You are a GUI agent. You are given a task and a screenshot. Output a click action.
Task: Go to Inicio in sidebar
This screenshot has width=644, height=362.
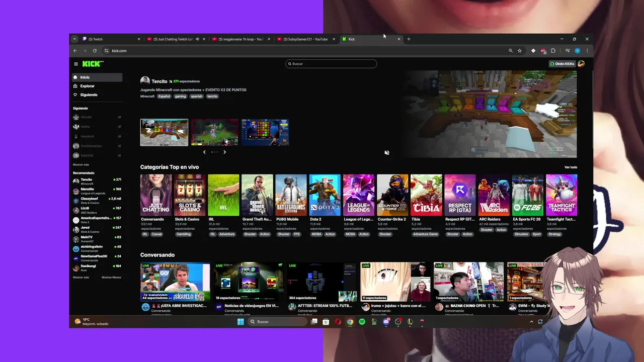[x=97, y=77]
